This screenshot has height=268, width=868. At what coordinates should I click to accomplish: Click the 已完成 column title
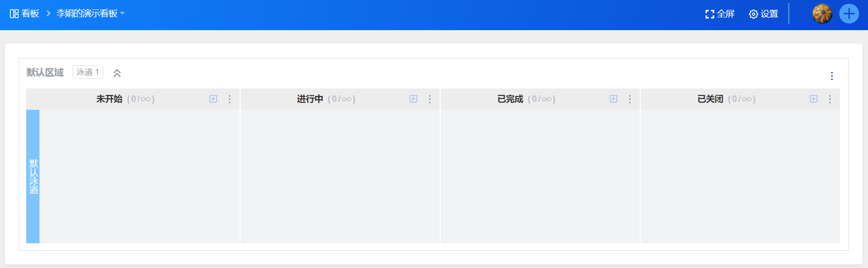[x=510, y=99]
